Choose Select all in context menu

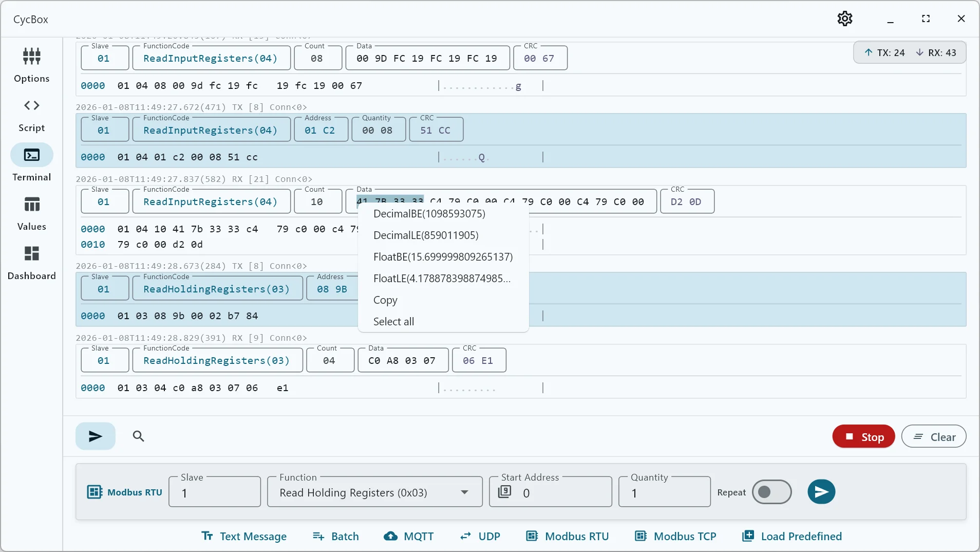pos(393,321)
